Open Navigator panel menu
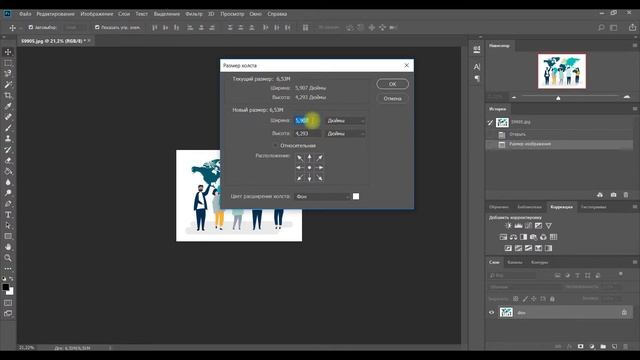This screenshot has height=360, width=640. [635, 45]
